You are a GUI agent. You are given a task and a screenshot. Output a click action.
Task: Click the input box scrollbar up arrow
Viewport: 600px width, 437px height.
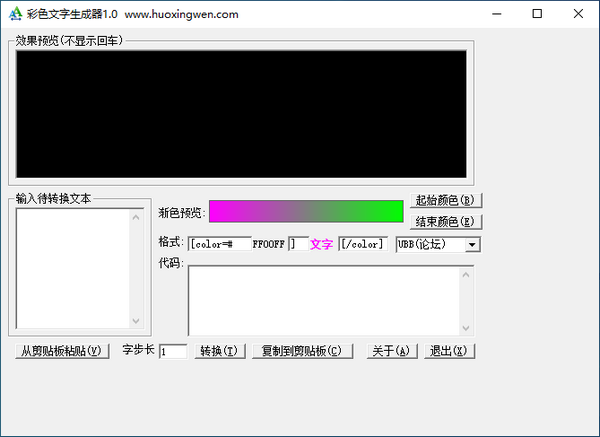[136, 214]
